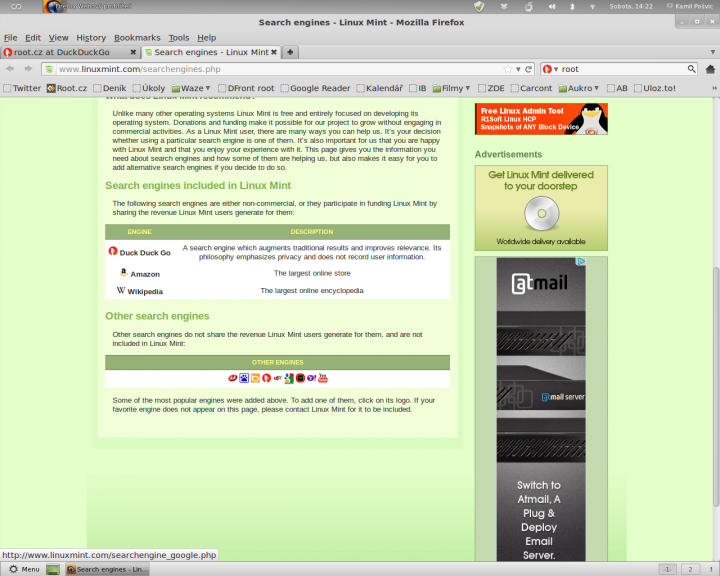Screen dimensions: 720x576
Task: Click the DuckDuckGo logo in Other Engines
Action: click(266, 378)
